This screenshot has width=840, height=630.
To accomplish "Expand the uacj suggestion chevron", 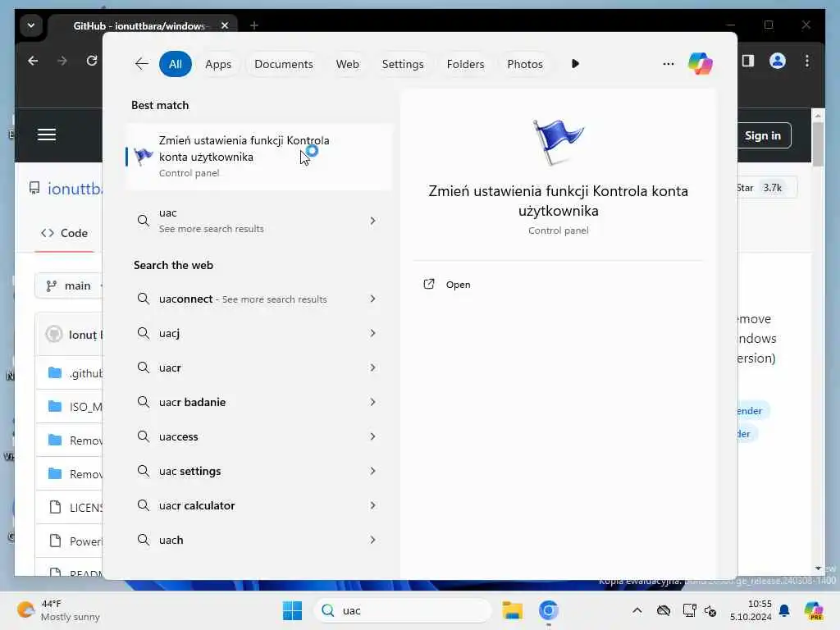I will click(372, 333).
